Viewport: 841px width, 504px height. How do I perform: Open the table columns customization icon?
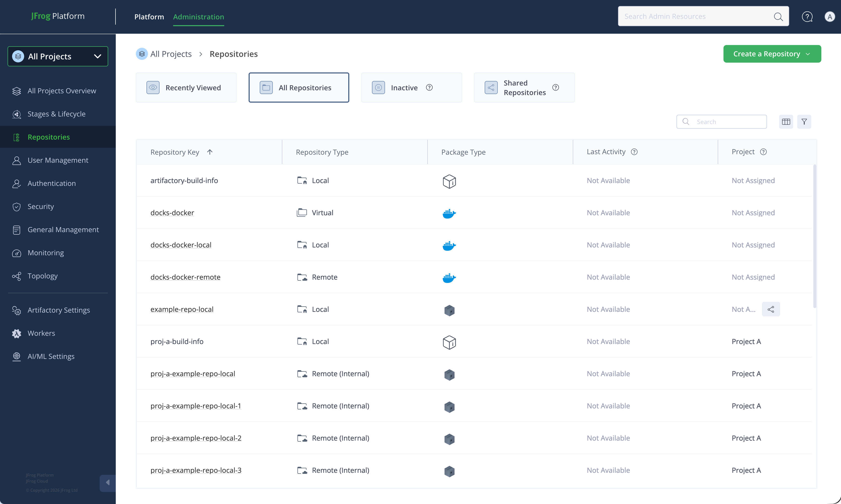tap(786, 121)
